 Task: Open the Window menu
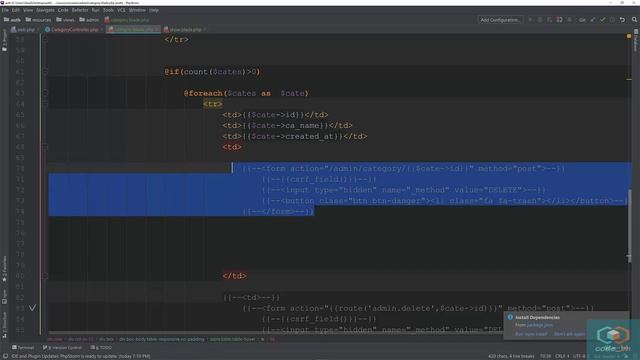click(137, 10)
